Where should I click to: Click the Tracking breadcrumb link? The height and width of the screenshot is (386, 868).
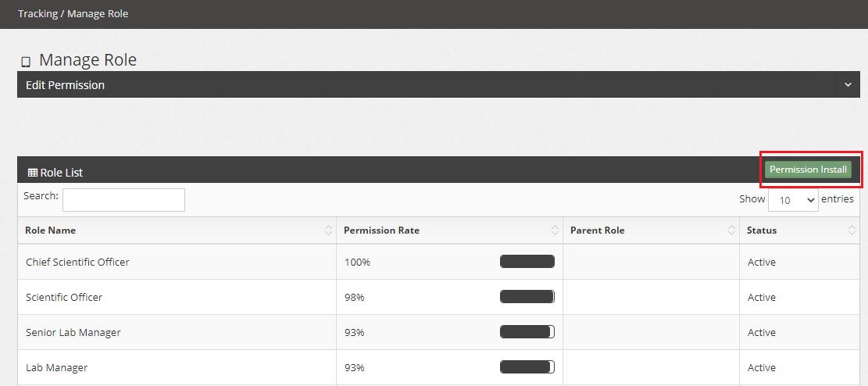[x=38, y=13]
